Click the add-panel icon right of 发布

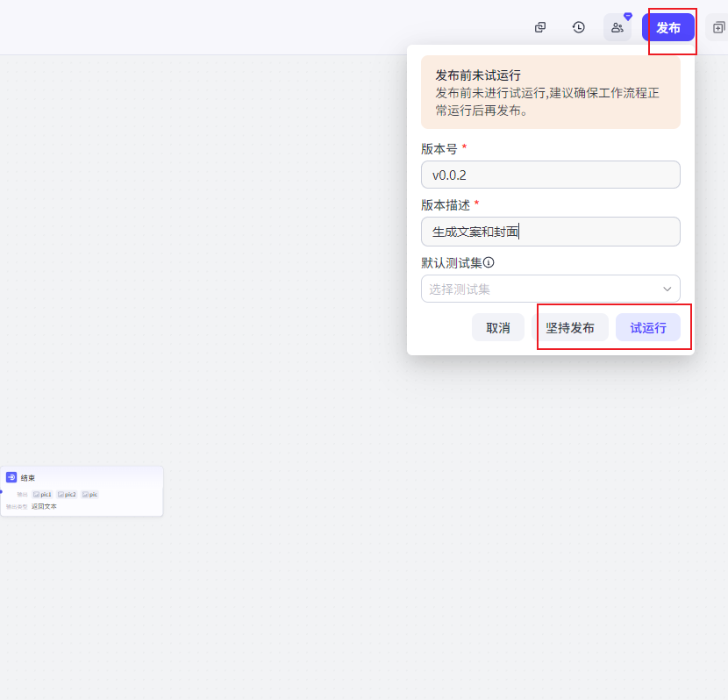point(718,27)
